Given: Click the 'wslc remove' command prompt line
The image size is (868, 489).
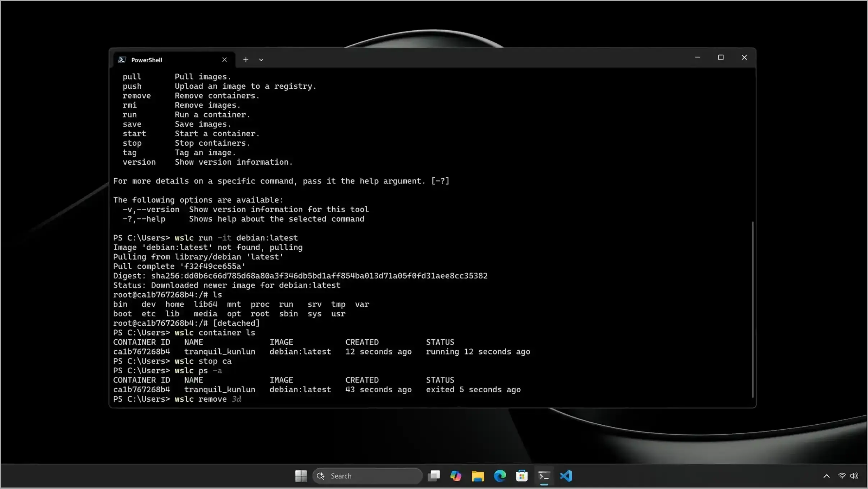Looking at the screenshot, I should (177, 399).
